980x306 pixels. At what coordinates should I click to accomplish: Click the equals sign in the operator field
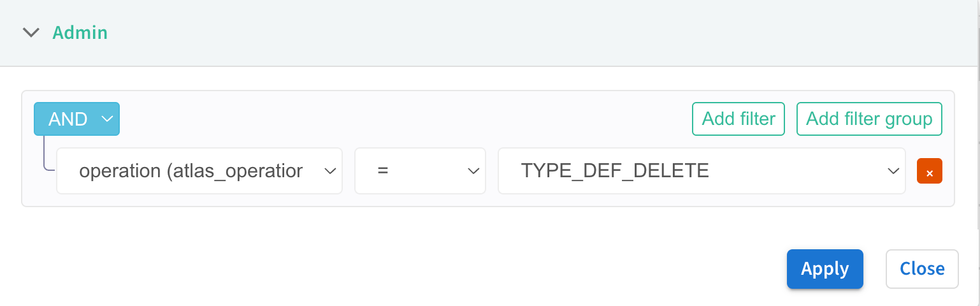[383, 171]
